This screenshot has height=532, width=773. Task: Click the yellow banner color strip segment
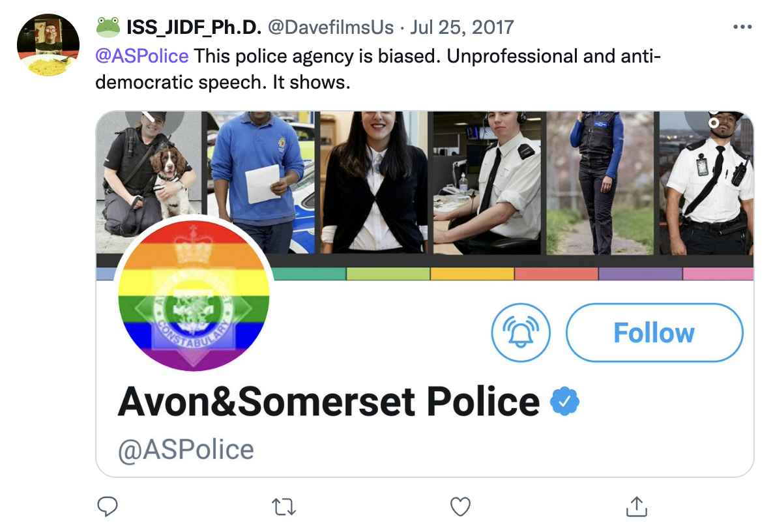pos(472,274)
